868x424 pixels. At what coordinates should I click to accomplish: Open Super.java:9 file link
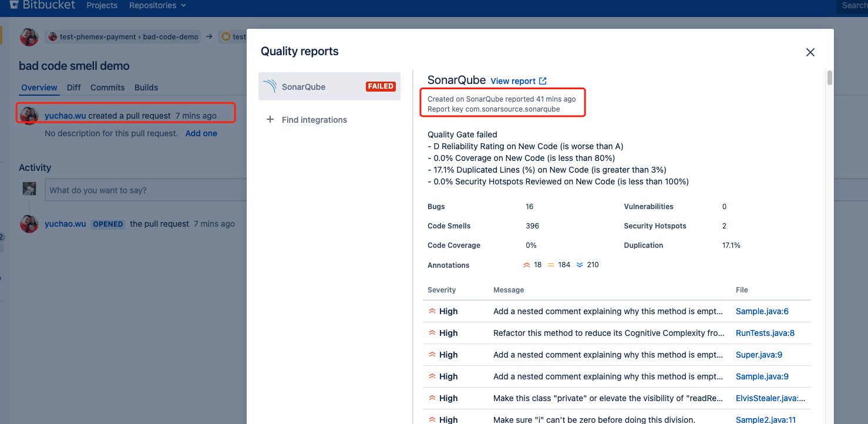[x=759, y=355]
